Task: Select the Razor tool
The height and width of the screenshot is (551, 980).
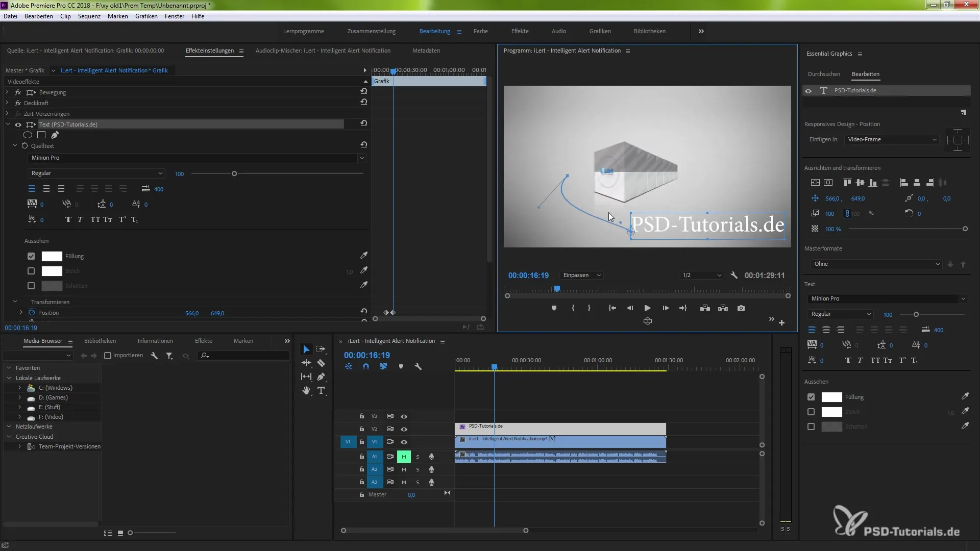Action: pyautogui.click(x=321, y=363)
